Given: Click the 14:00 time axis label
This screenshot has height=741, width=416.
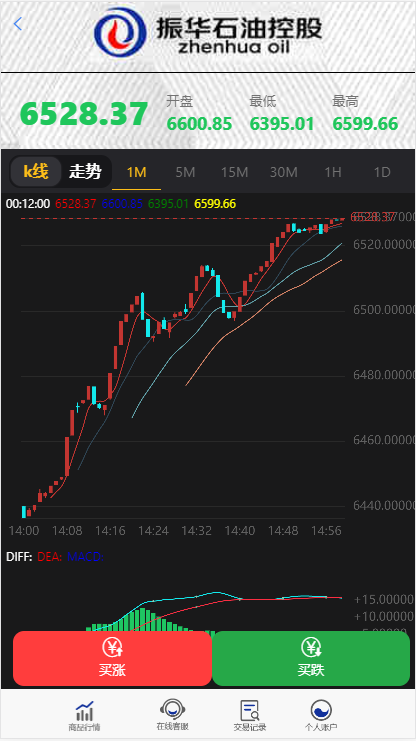Looking at the screenshot, I should [24, 531].
